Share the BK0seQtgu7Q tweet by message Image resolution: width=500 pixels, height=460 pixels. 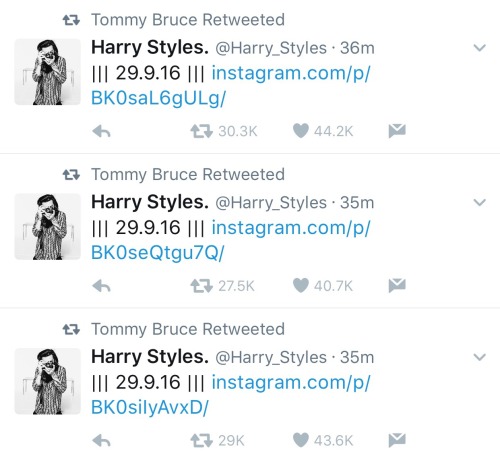pos(397,285)
